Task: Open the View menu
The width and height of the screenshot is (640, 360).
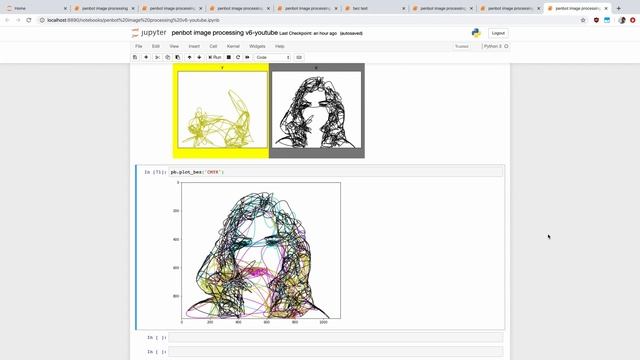Action: coord(174,47)
